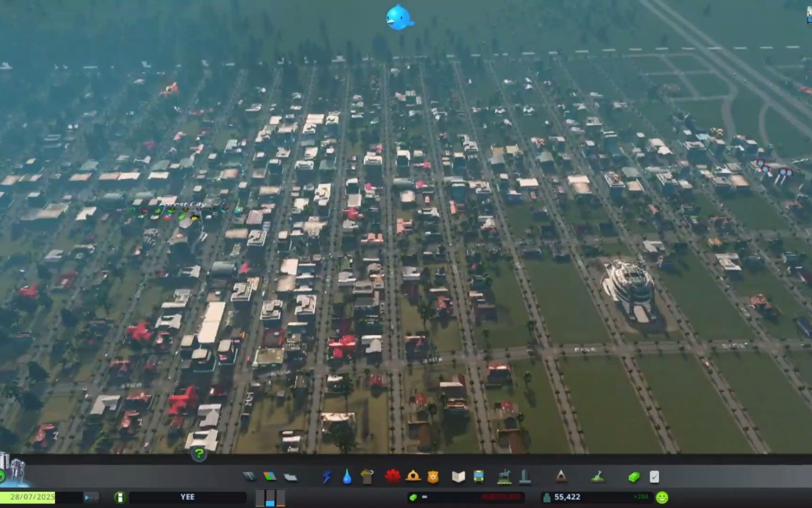Click the zoning demand bars
Screen dimensions: 812x508
(270, 498)
